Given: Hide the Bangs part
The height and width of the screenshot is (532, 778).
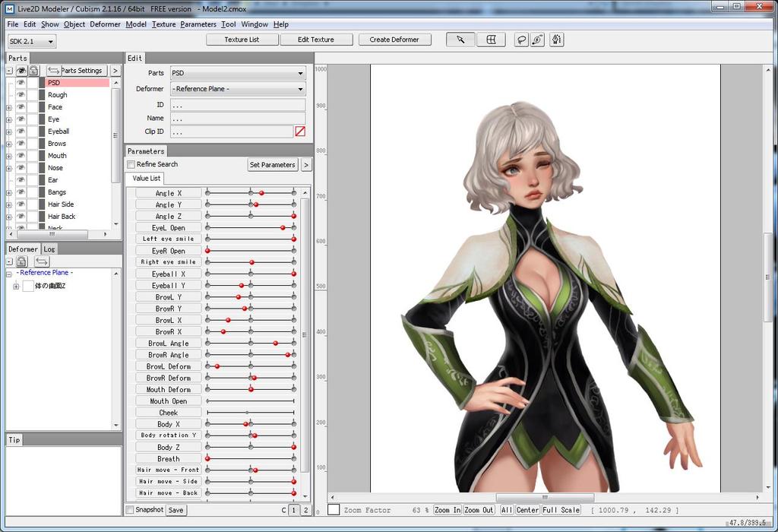Looking at the screenshot, I should 21,192.
